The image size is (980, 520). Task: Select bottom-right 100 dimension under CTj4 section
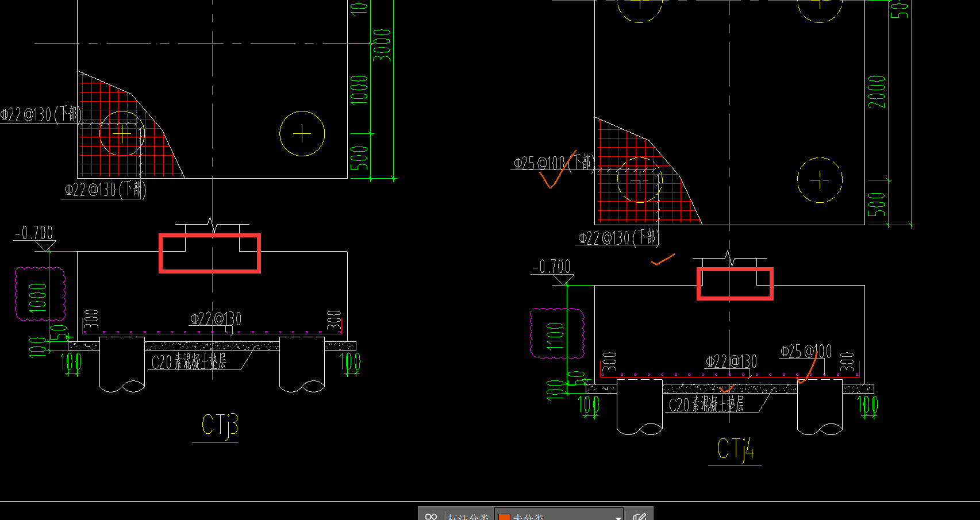click(x=867, y=405)
